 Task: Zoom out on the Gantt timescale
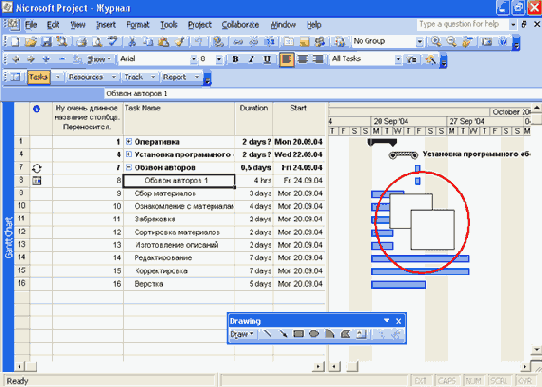(x=451, y=42)
